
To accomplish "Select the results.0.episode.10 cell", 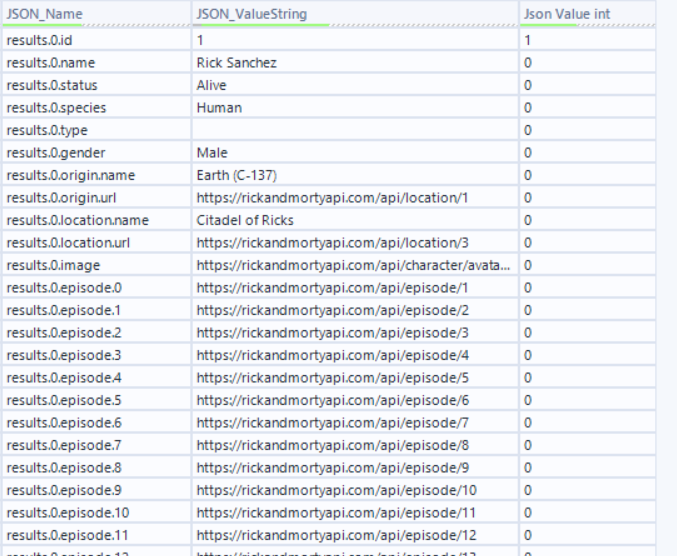I will [97, 512].
